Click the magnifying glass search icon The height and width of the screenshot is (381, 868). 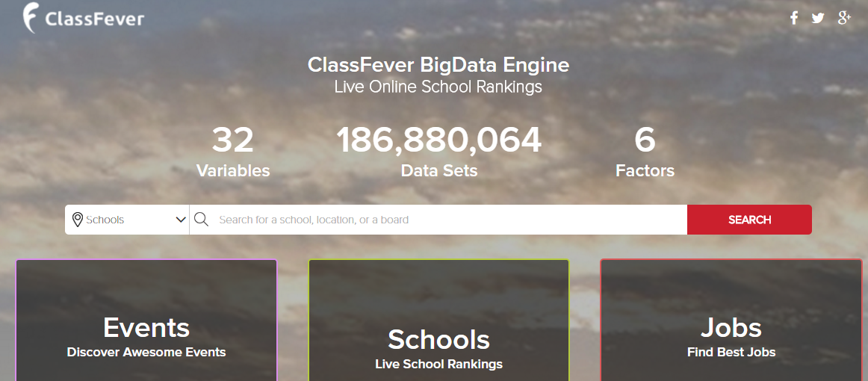coord(202,220)
